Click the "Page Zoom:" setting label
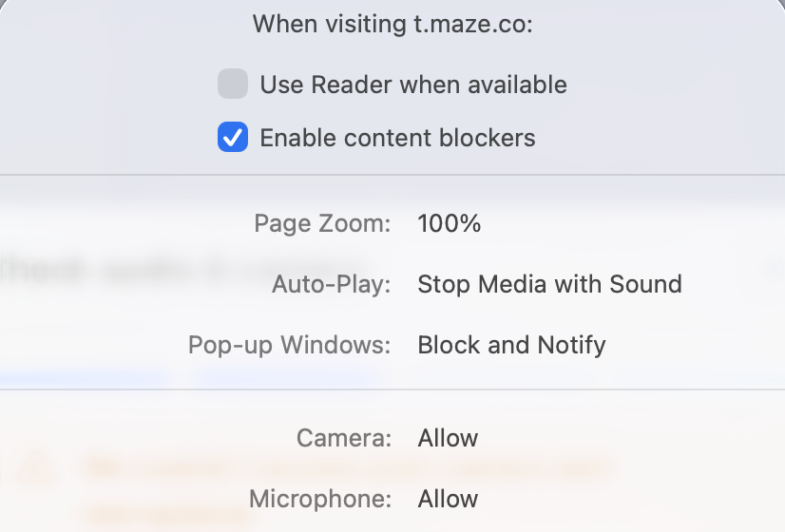This screenshot has height=532, width=785. click(x=322, y=224)
